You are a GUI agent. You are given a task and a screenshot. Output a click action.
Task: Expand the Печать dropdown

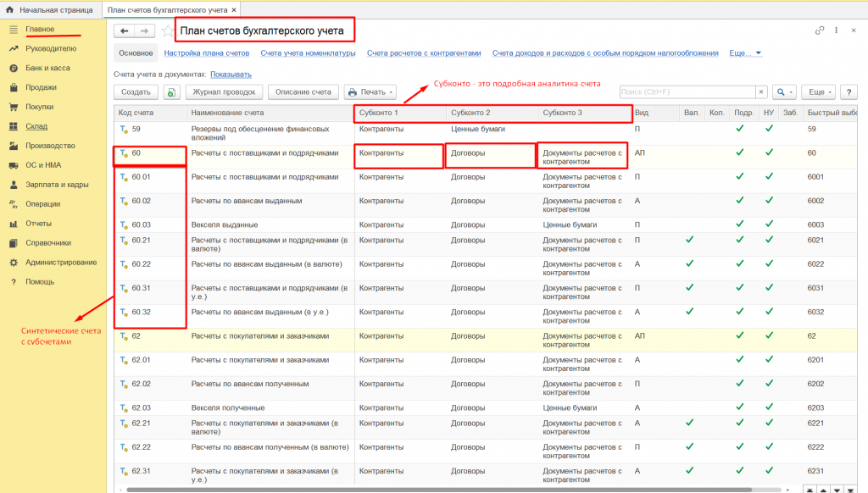click(x=370, y=91)
